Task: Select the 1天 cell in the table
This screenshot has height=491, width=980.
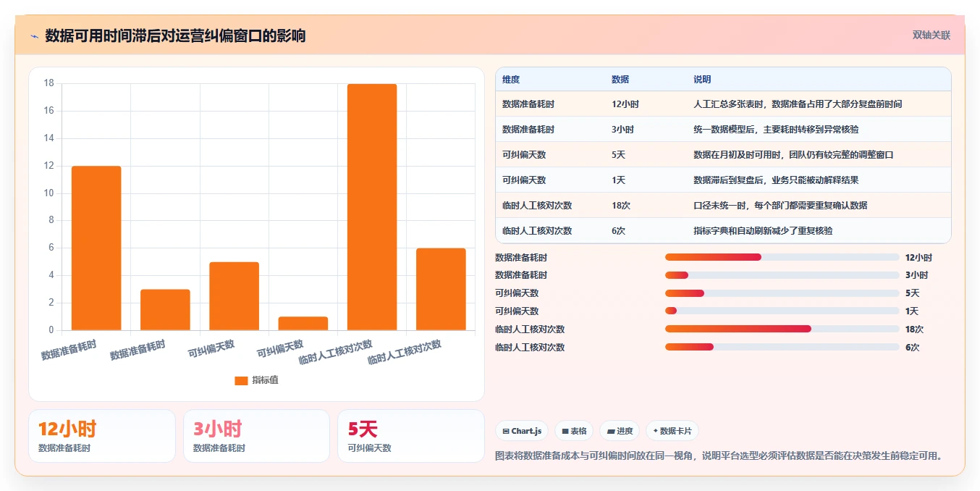Action: (x=619, y=180)
